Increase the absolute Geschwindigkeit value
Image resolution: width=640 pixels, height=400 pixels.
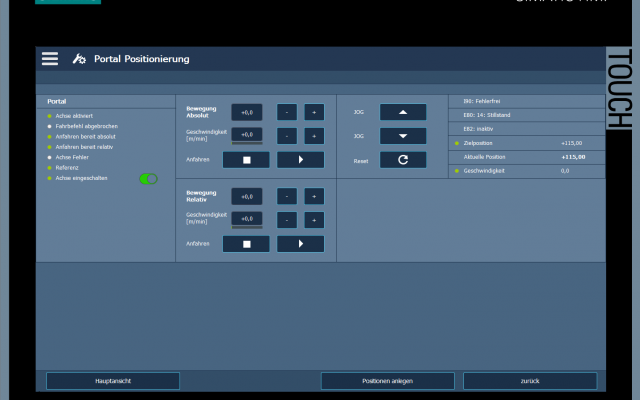[x=314, y=135]
